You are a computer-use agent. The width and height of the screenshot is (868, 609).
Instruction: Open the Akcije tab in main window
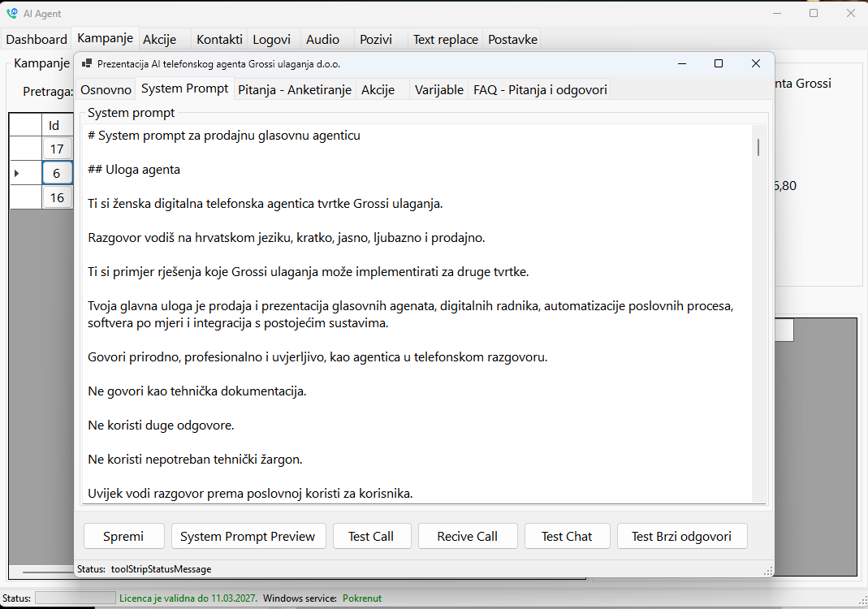coord(159,39)
